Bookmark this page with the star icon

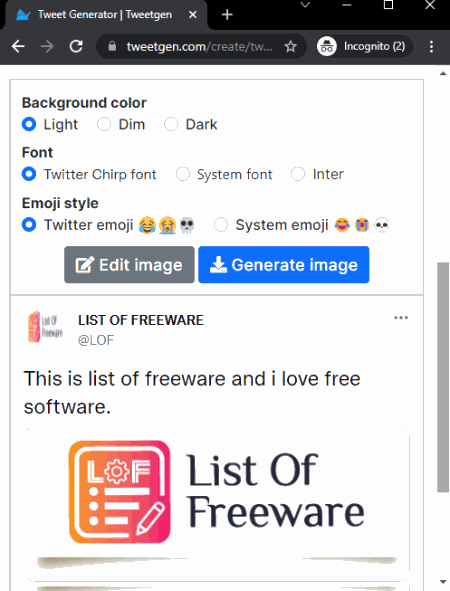(x=290, y=47)
